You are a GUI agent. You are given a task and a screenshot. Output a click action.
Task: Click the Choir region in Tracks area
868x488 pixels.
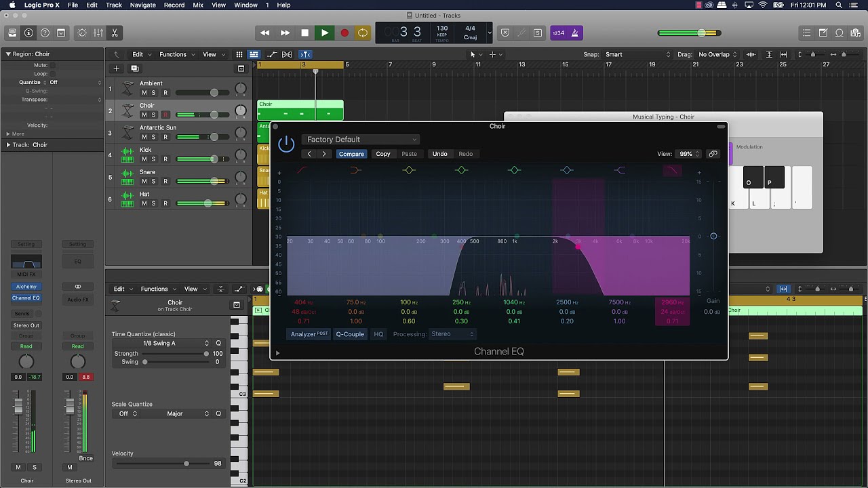pyautogui.click(x=300, y=110)
